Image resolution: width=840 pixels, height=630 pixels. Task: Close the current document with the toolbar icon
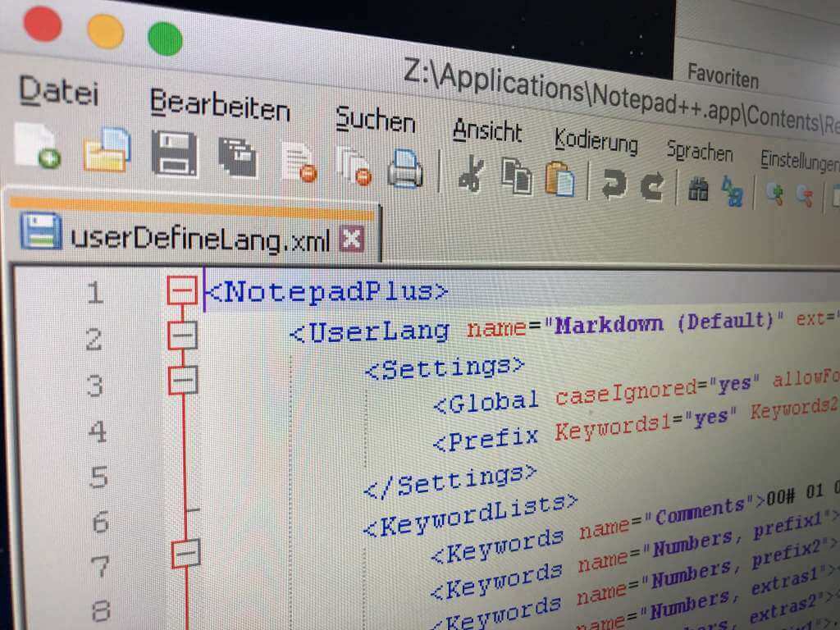tap(299, 163)
